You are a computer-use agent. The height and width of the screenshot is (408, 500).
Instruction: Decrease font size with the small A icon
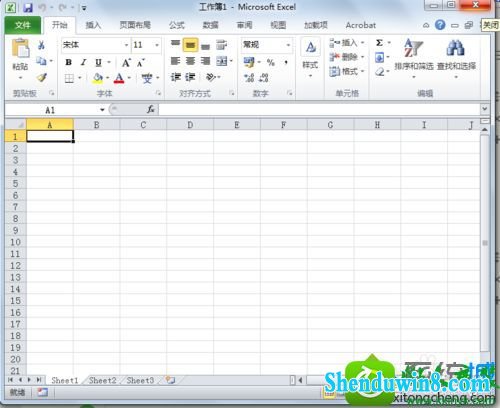(141, 62)
